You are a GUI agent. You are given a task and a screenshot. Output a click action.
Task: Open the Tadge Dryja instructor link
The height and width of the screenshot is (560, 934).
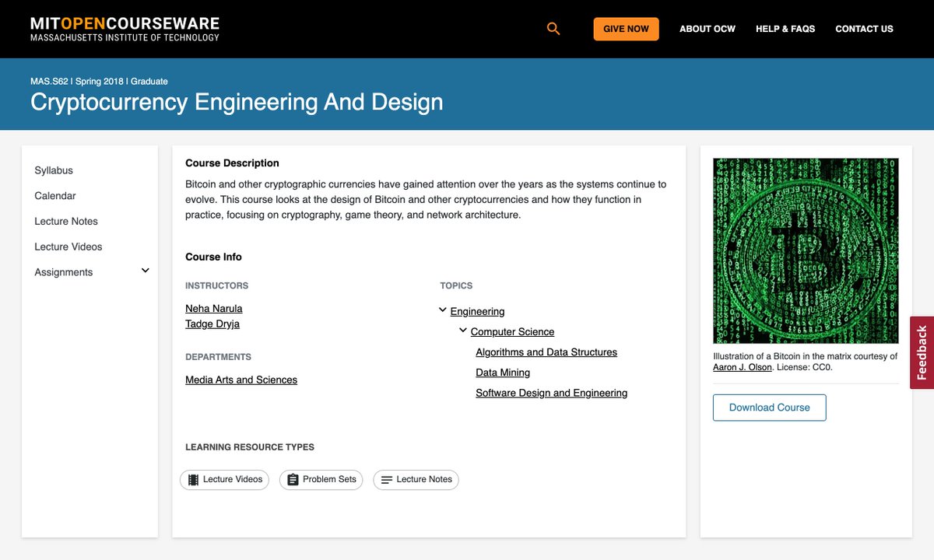[212, 324]
